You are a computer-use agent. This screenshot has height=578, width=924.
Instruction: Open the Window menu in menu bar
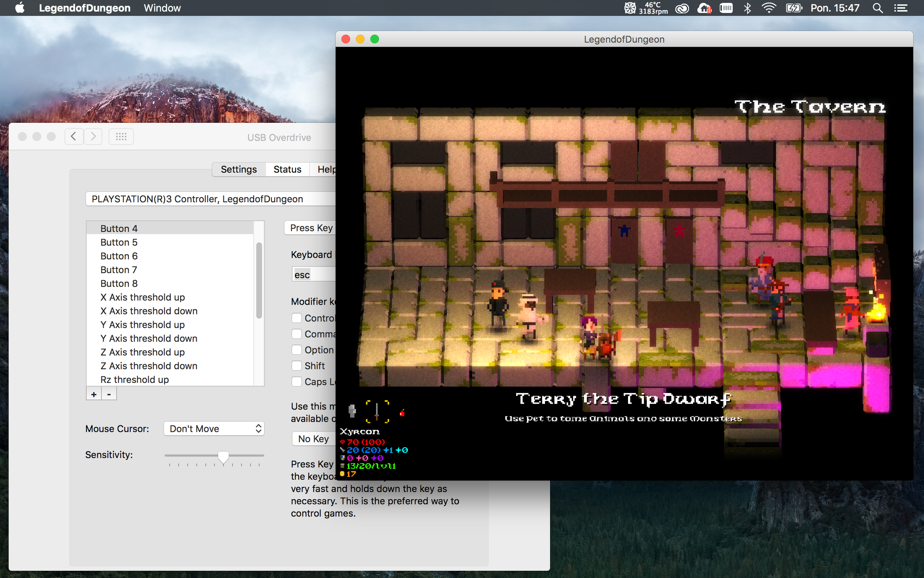pyautogui.click(x=162, y=8)
